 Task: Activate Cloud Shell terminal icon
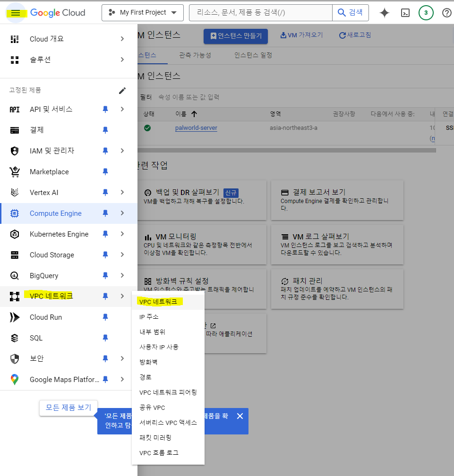(x=405, y=13)
